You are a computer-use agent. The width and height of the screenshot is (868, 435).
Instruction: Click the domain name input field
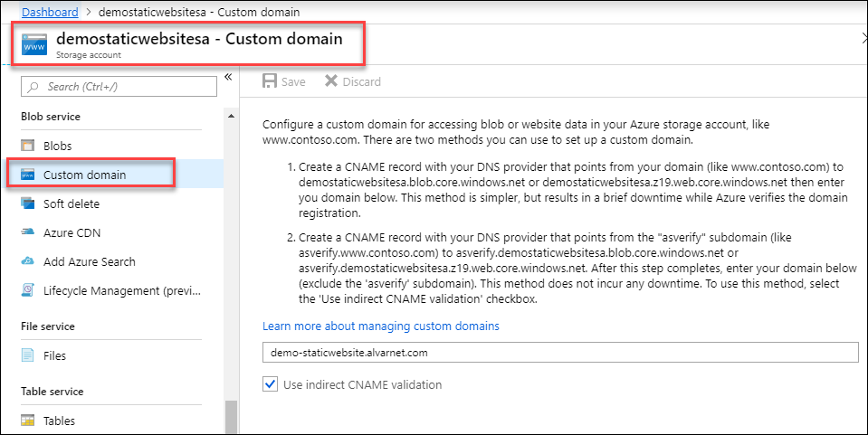click(560, 352)
